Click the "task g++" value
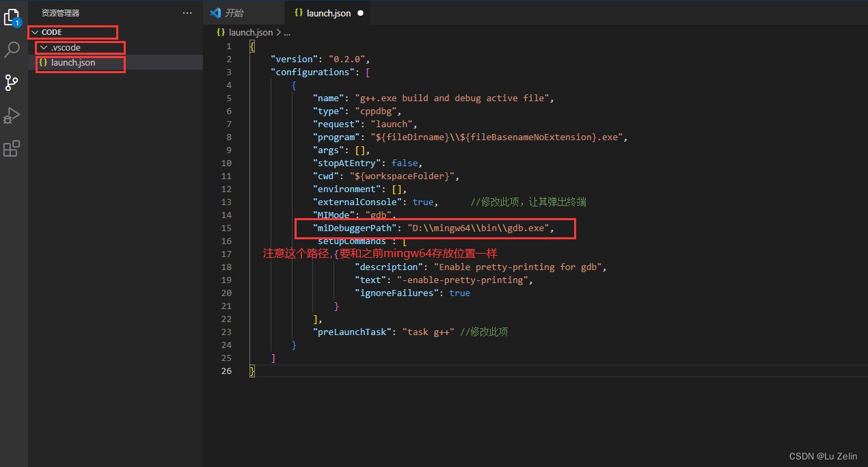868x467 pixels. click(429, 332)
